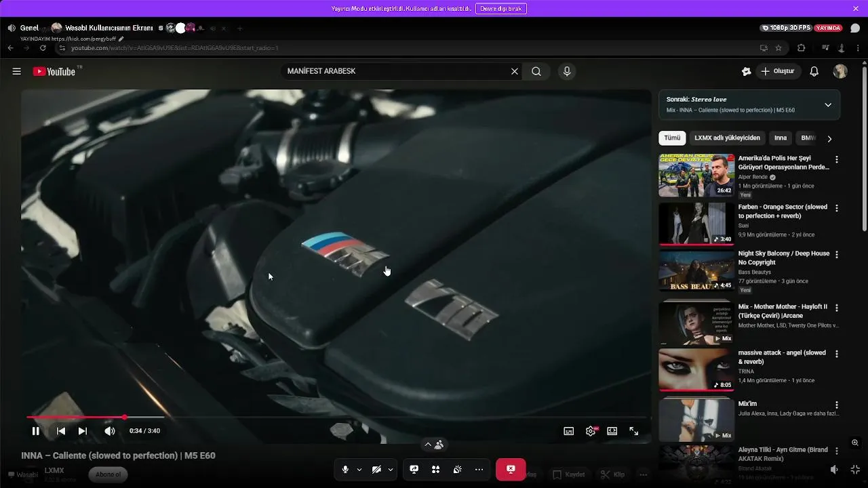Click the 1080p 30 FPS stream quality badge
Viewport: 868px width, 488px height.
click(787, 28)
